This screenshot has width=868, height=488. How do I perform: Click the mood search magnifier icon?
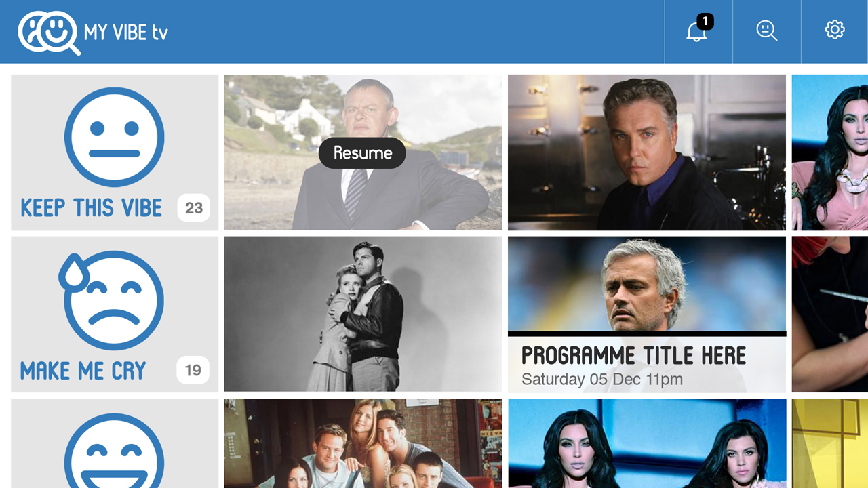pos(767,30)
